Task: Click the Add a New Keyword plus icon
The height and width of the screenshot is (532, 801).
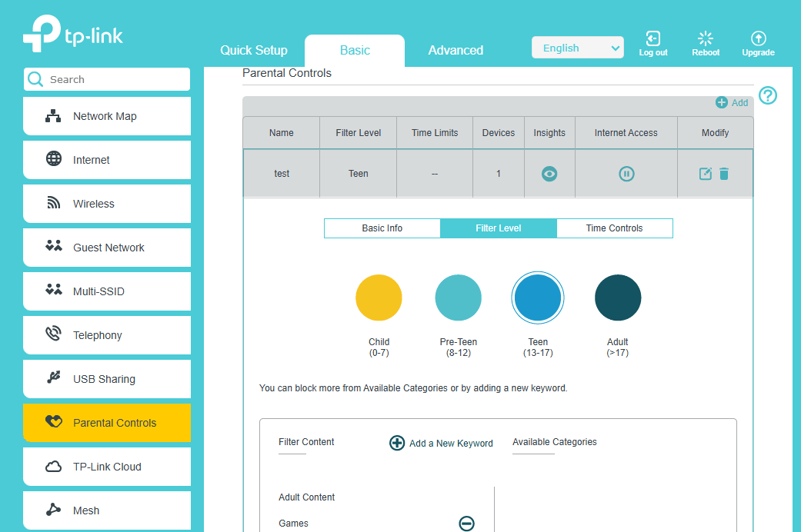Action: [397, 443]
